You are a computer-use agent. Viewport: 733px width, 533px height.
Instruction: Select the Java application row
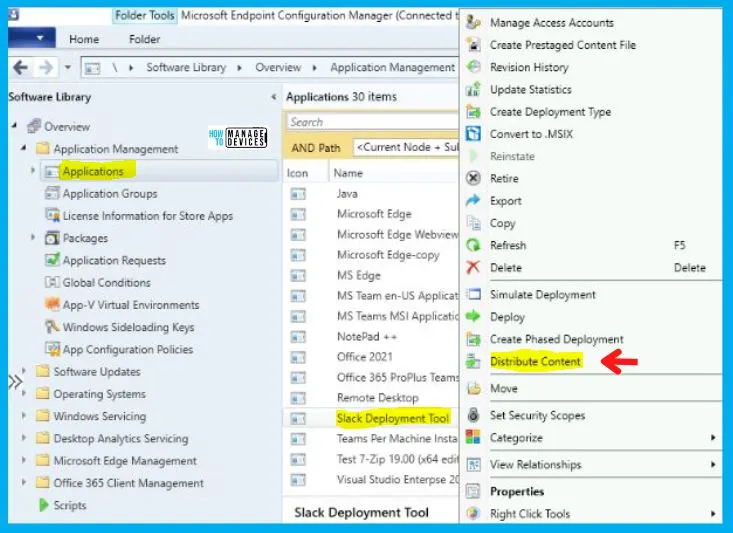(x=372, y=194)
